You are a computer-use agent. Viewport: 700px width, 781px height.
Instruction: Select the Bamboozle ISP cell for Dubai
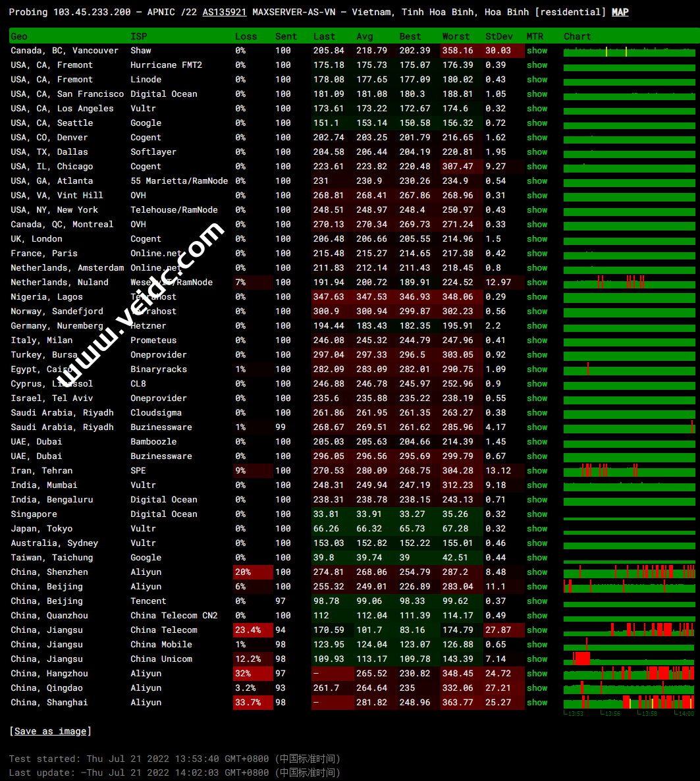153,442
